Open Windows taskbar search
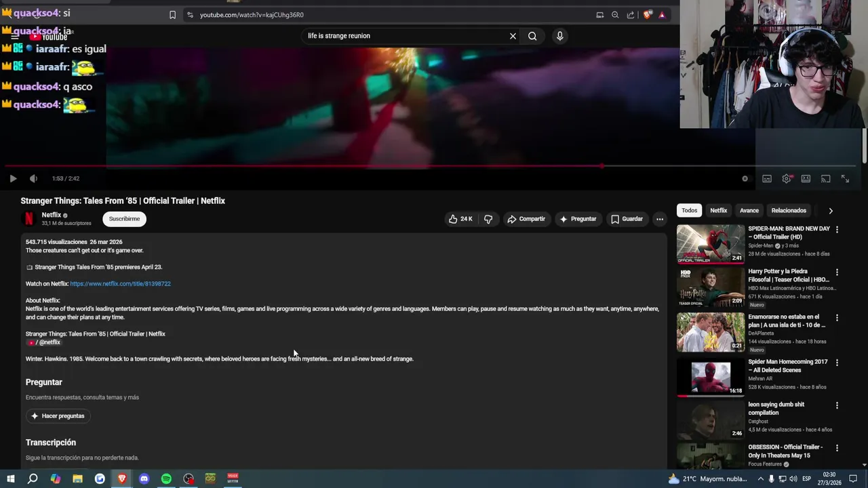 33,479
